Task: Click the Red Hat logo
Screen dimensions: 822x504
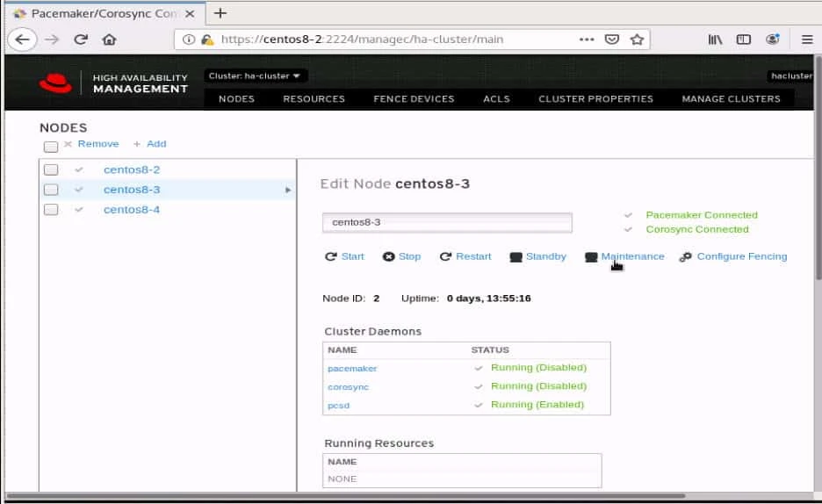Action: tap(55, 83)
